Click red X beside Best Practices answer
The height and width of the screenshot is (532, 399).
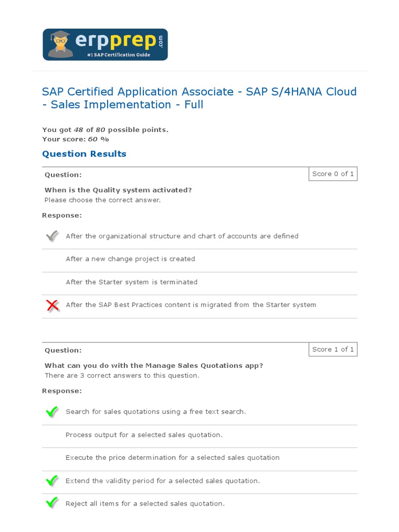click(52, 305)
